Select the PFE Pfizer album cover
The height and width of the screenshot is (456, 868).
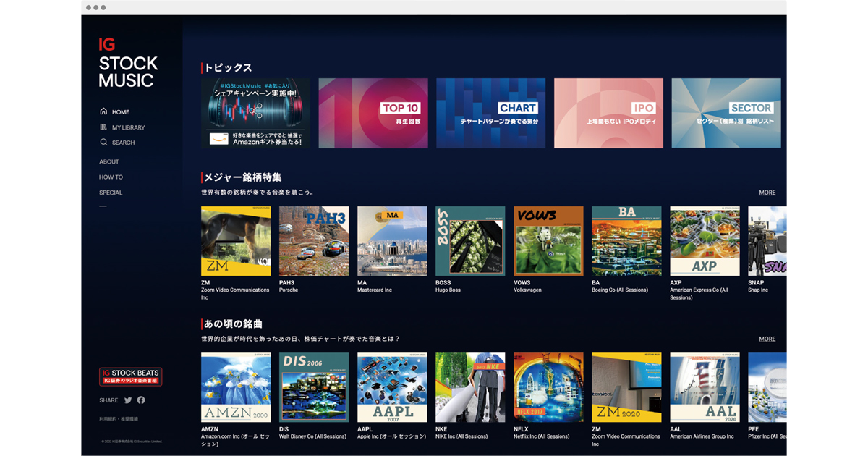point(767,387)
